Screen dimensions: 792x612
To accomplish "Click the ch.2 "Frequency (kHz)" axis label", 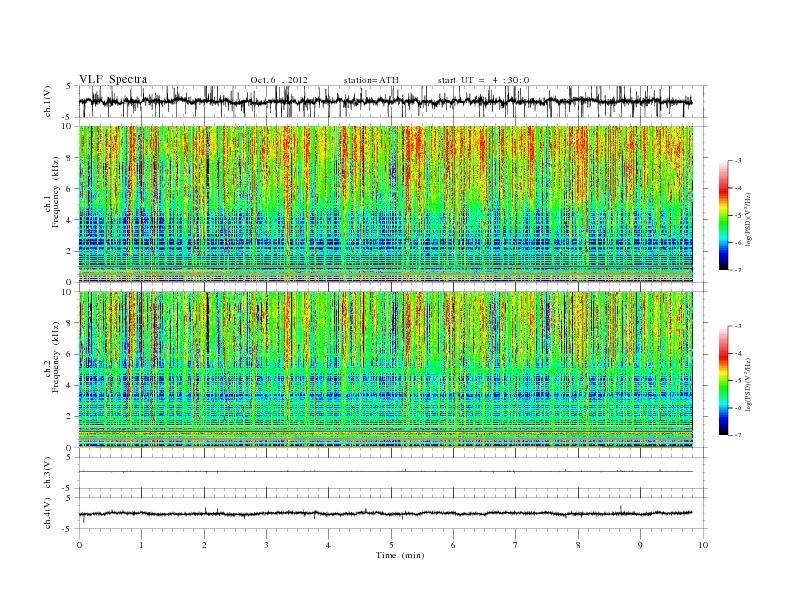I will pyautogui.click(x=56, y=358).
